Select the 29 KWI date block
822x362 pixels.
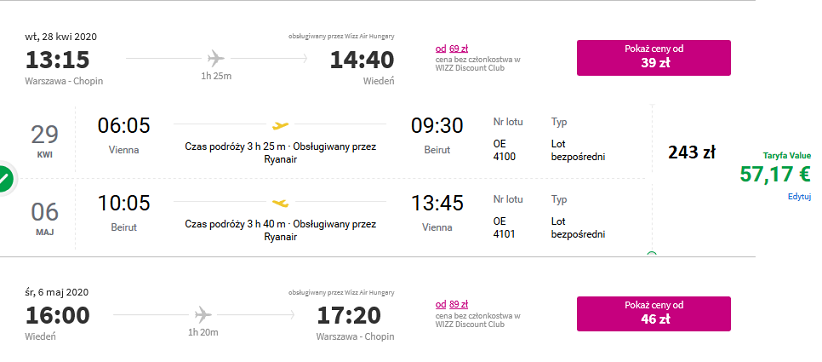45,140
